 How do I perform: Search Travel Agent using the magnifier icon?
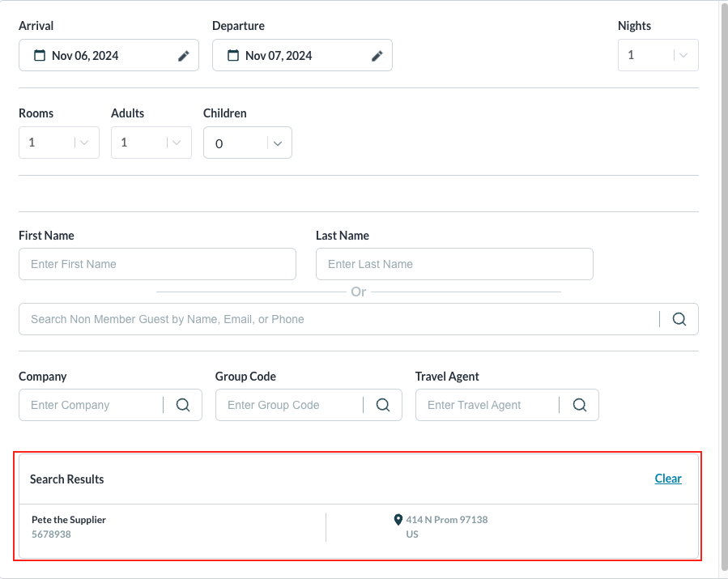pos(580,405)
